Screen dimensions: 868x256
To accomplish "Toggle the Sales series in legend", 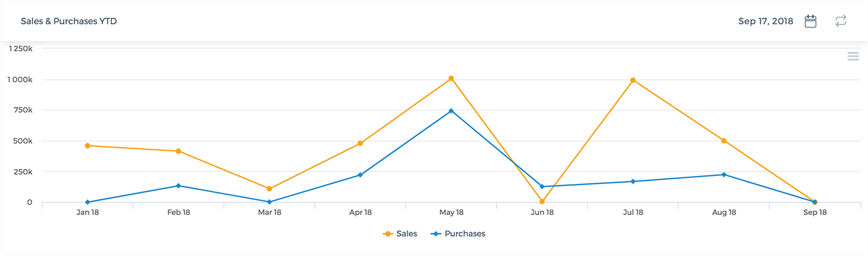I will coord(400,234).
